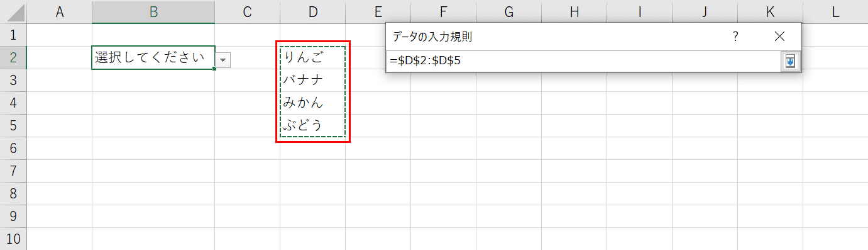Select column H header
Screen dimensions: 868x250
click(x=574, y=11)
